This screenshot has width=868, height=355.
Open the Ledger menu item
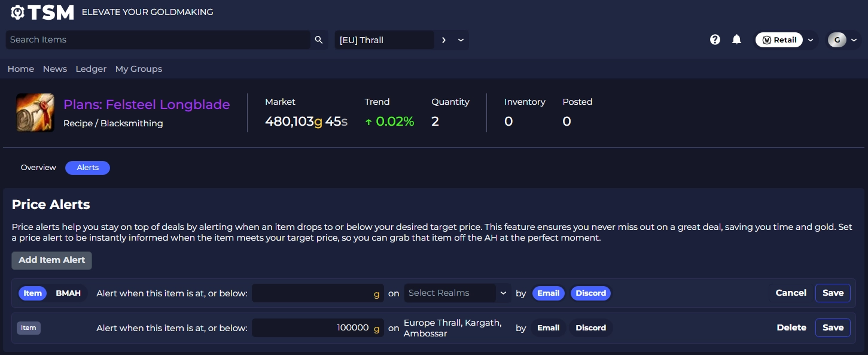[91, 69]
